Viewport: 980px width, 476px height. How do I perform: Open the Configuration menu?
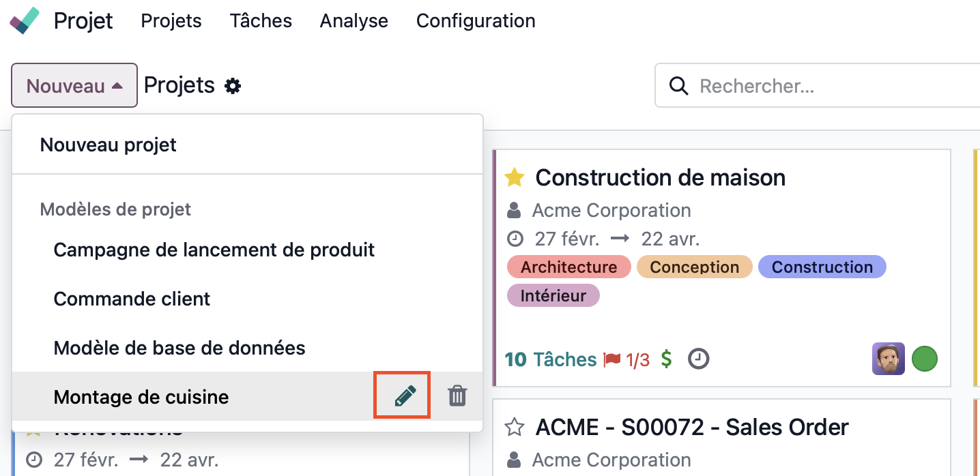[476, 20]
